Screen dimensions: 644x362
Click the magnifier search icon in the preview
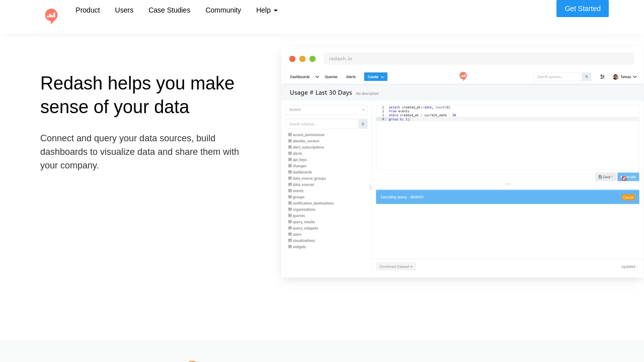[587, 77]
